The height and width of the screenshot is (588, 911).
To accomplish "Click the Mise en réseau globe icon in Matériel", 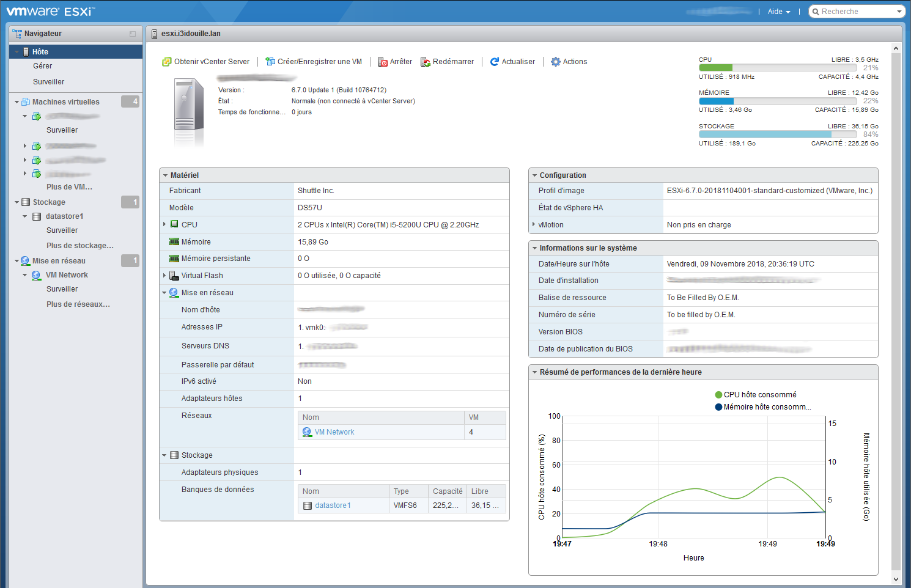I will 174,293.
